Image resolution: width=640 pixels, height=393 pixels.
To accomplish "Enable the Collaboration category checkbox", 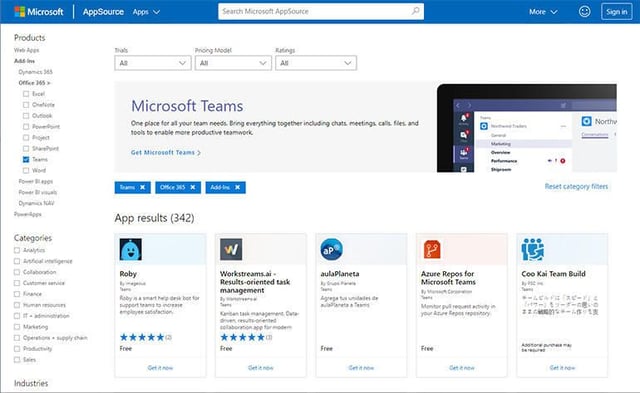I will coord(17,272).
